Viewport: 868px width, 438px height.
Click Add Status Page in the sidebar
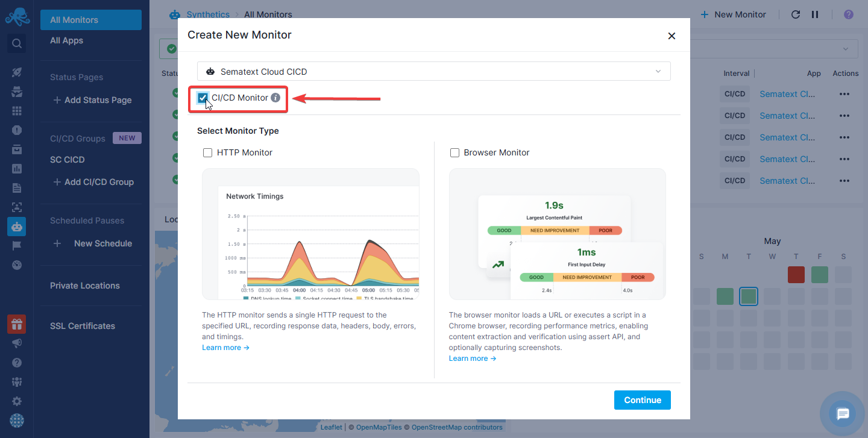tap(92, 100)
